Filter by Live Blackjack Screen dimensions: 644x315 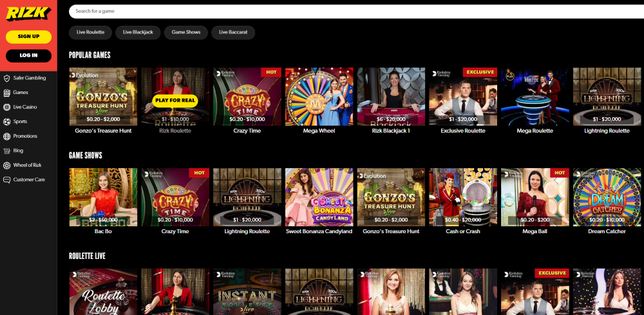[138, 32]
